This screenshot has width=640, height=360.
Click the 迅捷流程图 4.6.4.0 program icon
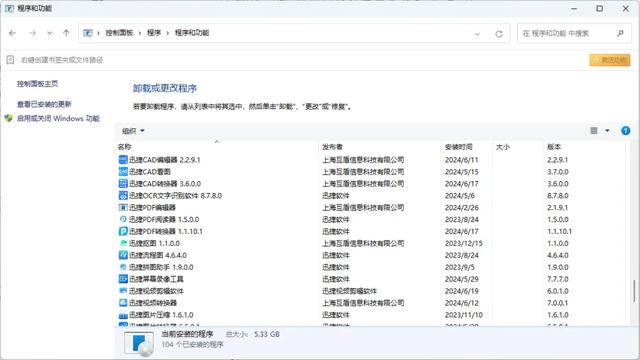tap(123, 255)
